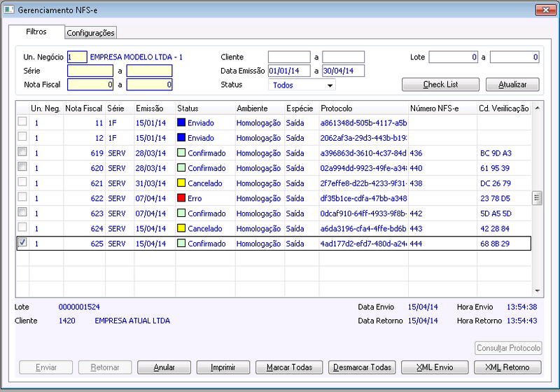Viewport: 560px width, 392px height.
Task: Switch to the Configurações tab
Action: [91, 33]
